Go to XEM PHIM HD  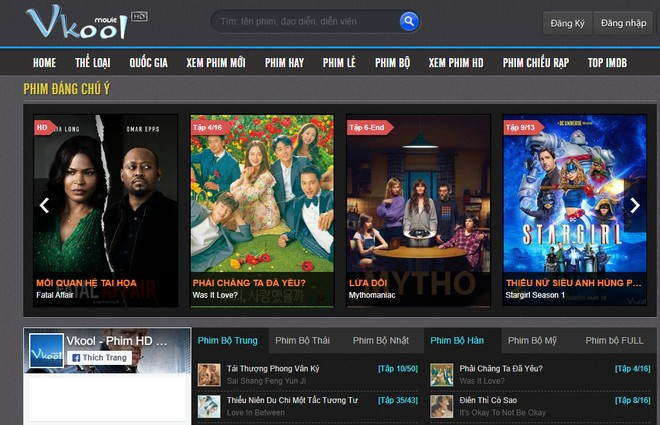[x=456, y=63]
